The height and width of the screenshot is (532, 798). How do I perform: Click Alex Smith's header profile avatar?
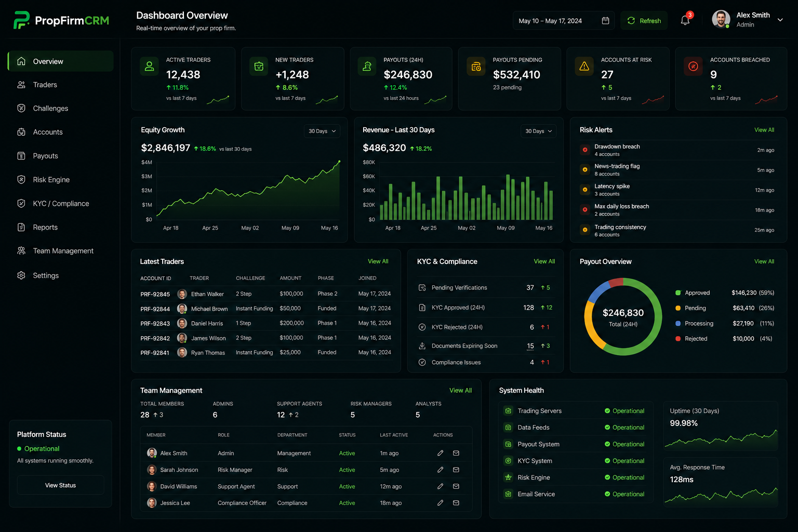pyautogui.click(x=721, y=19)
